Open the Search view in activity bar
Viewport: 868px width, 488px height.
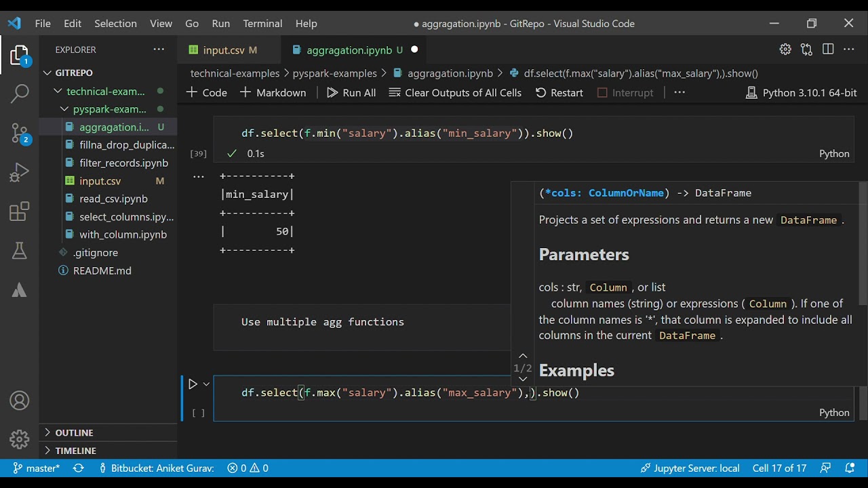point(20,94)
